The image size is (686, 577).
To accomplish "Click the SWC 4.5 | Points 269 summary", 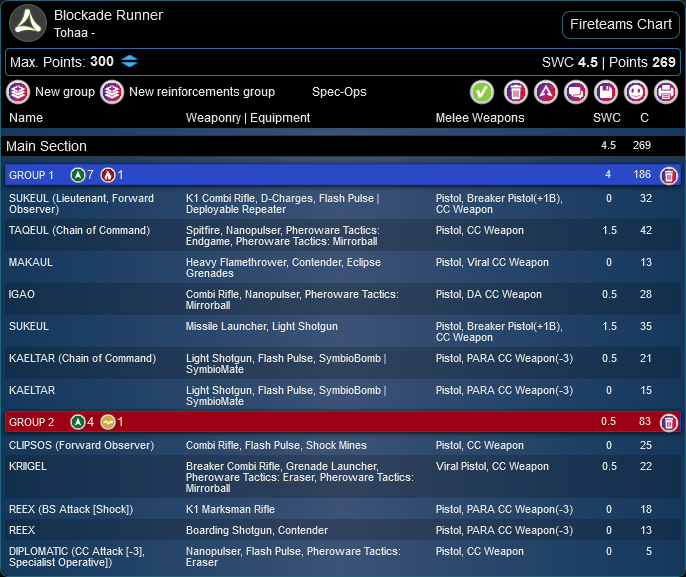I will (609, 62).
